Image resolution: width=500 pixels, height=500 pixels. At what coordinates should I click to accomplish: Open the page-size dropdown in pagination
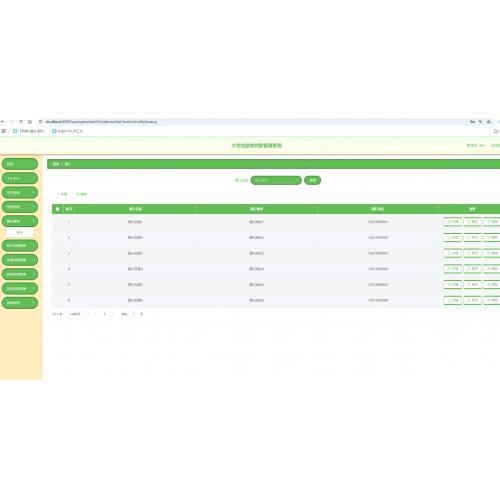point(78,314)
